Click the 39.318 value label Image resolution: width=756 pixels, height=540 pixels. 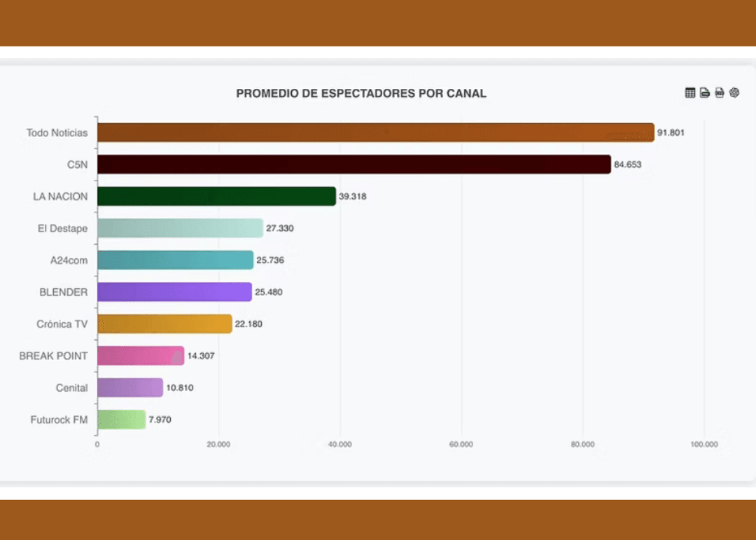[x=352, y=197]
